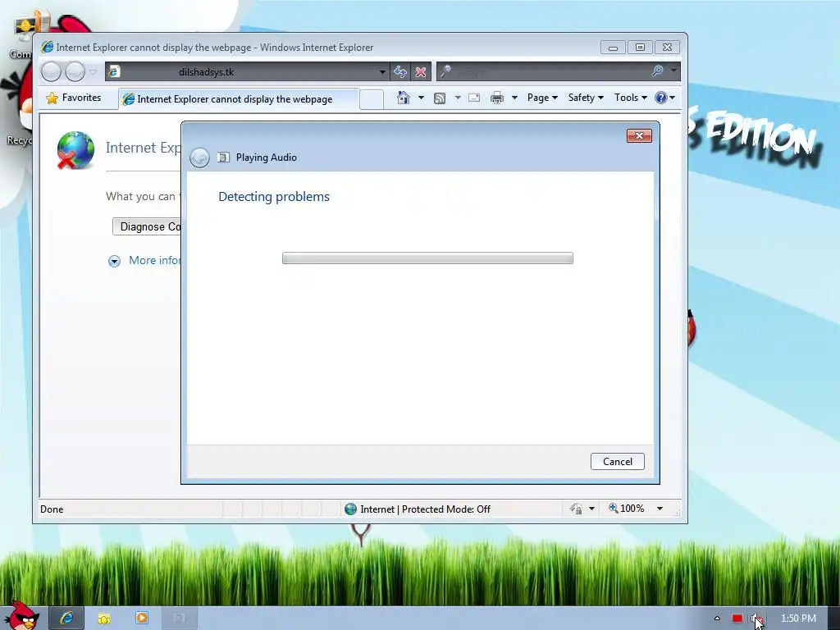The width and height of the screenshot is (840, 630).
Task: Click the RSS Feeds icon
Action: (440, 98)
